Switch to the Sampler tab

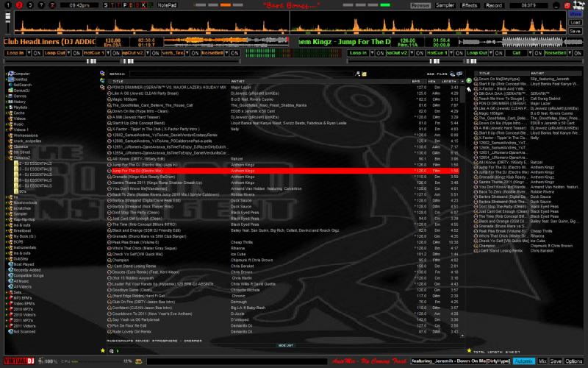pyautogui.click(x=445, y=5)
